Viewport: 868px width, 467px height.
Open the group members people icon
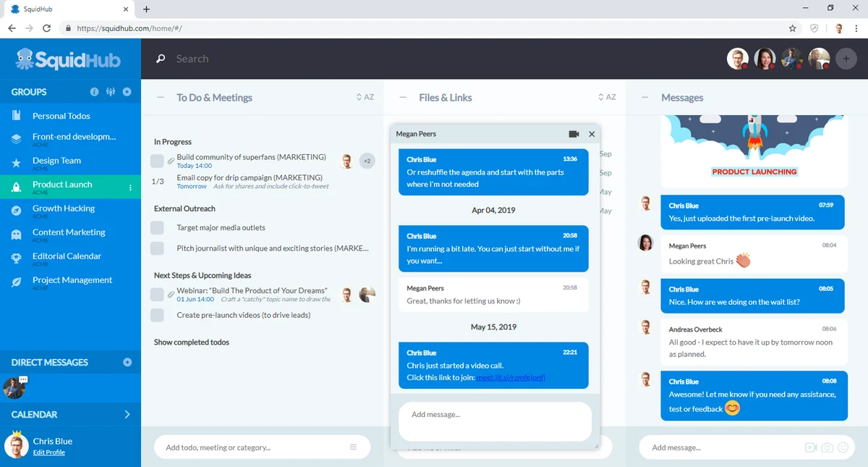[111, 92]
